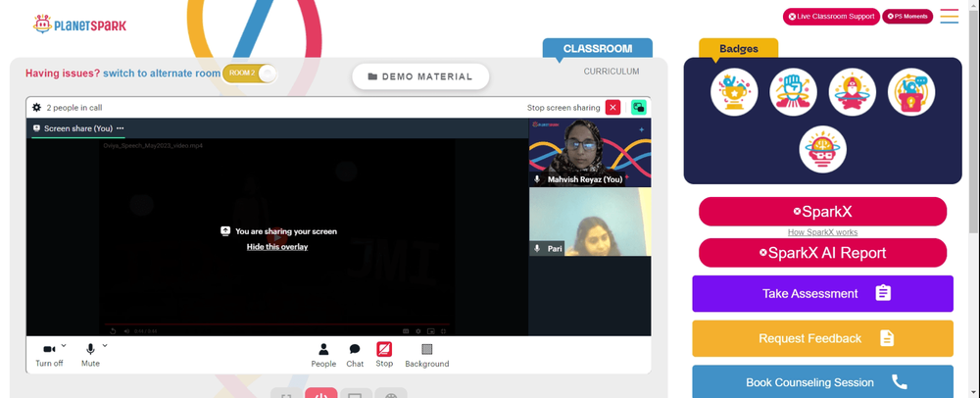The height and width of the screenshot is (398, 980).
Task: Click the shared video's replay icon
Action: [113, 331]
